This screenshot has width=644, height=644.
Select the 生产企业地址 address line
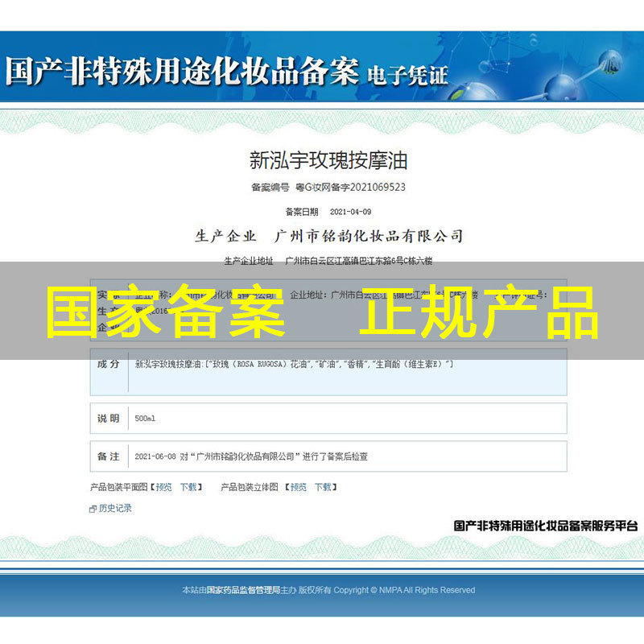coord(328,261)
